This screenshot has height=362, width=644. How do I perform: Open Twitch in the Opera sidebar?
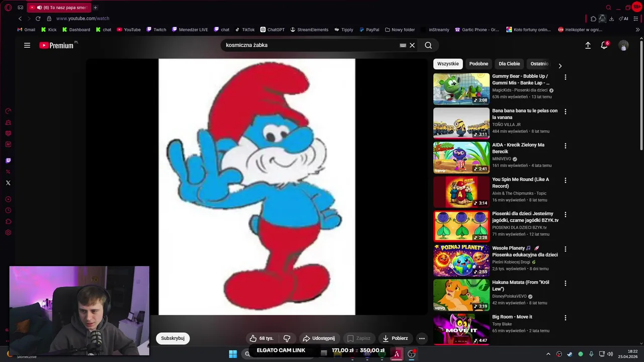(x=8, y=161)
